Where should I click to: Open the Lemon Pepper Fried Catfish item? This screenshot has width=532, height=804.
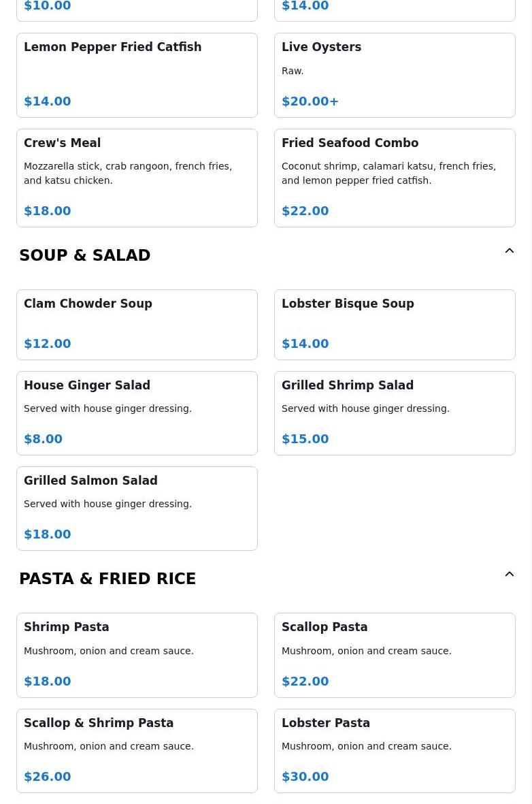[x=137, y=75]
